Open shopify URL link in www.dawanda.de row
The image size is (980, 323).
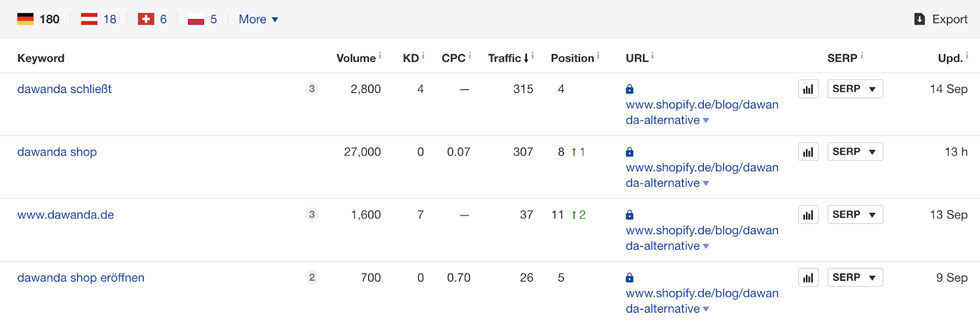coord(702,239)
